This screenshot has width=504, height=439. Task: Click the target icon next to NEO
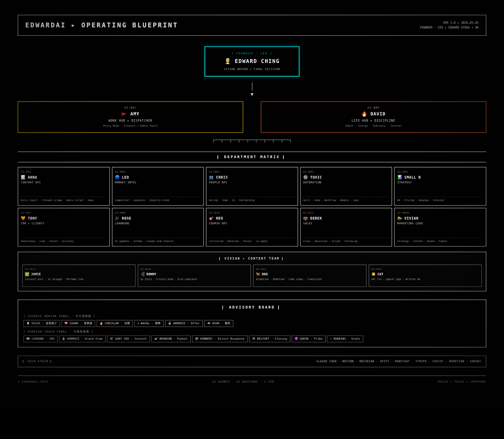pyautogui.click(x=211, y=218)
